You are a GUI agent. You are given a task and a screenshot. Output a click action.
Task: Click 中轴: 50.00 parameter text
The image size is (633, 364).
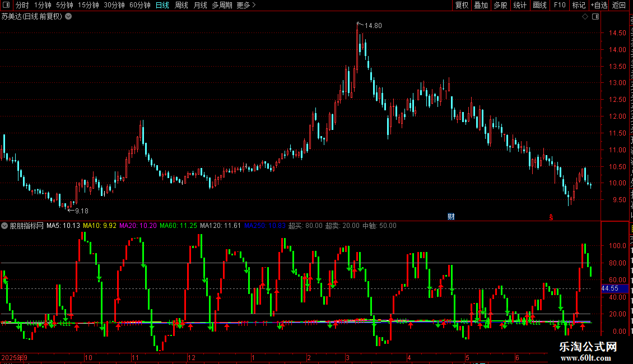click(x=379, y=226)
